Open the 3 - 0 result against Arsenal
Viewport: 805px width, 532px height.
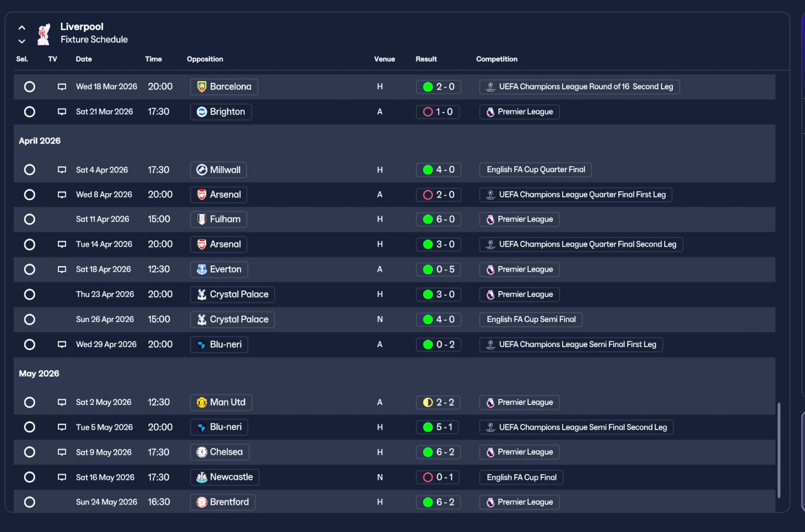tap(438, 245)
